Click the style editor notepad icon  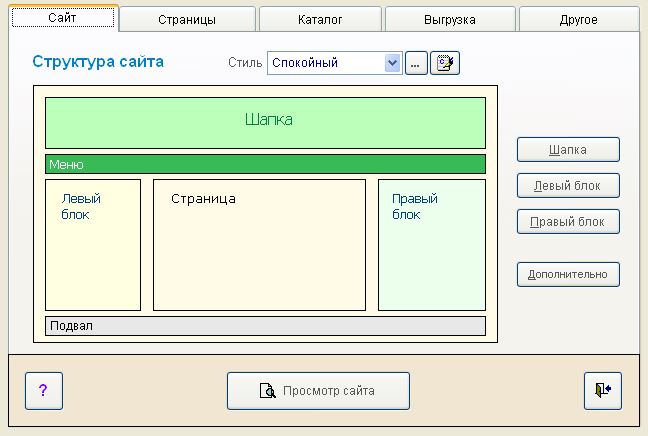[445, 63]
